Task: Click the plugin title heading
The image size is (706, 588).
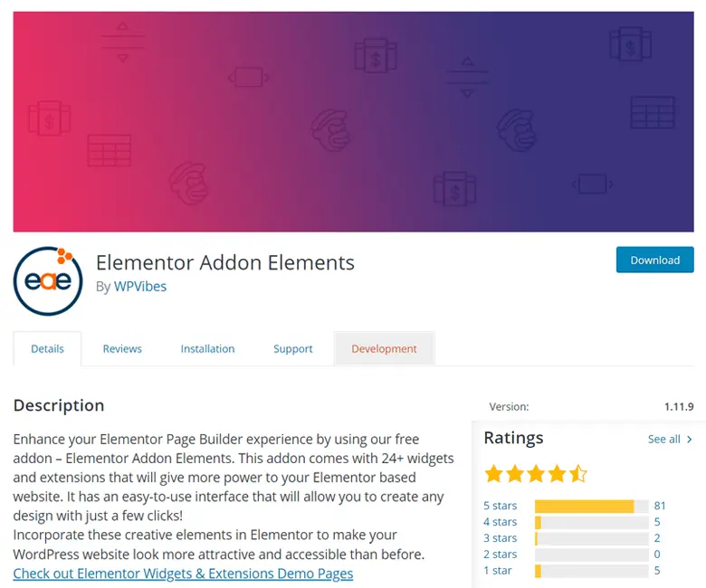Action: tap(225, 262)
